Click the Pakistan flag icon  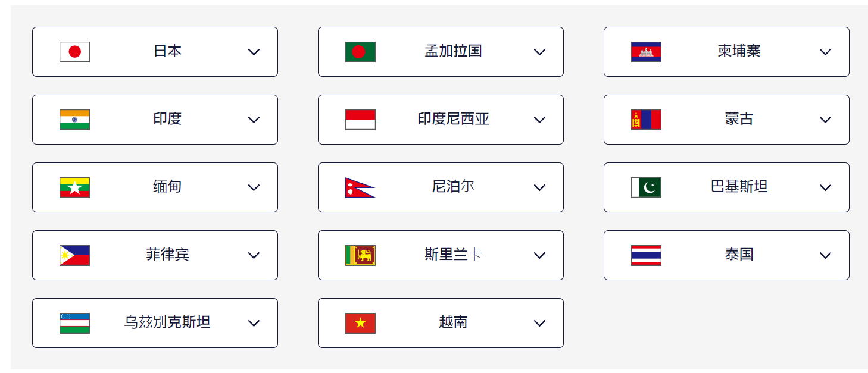646,187
